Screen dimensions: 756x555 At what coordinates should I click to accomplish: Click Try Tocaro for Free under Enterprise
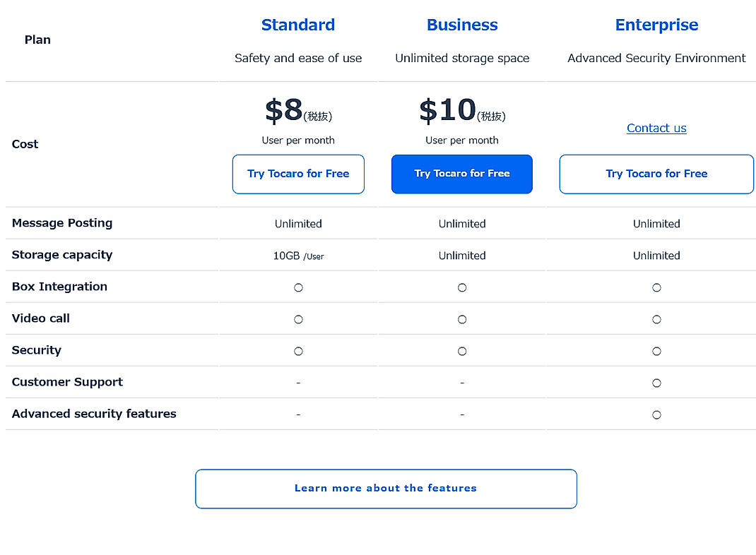pos(656,174)
